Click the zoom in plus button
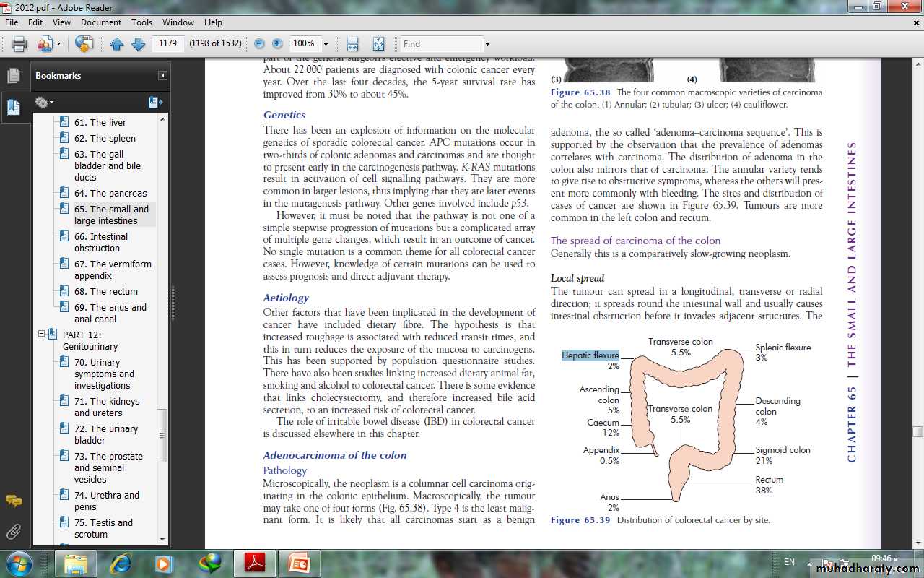This screenshot has width=924, height=578. (277, 44)
